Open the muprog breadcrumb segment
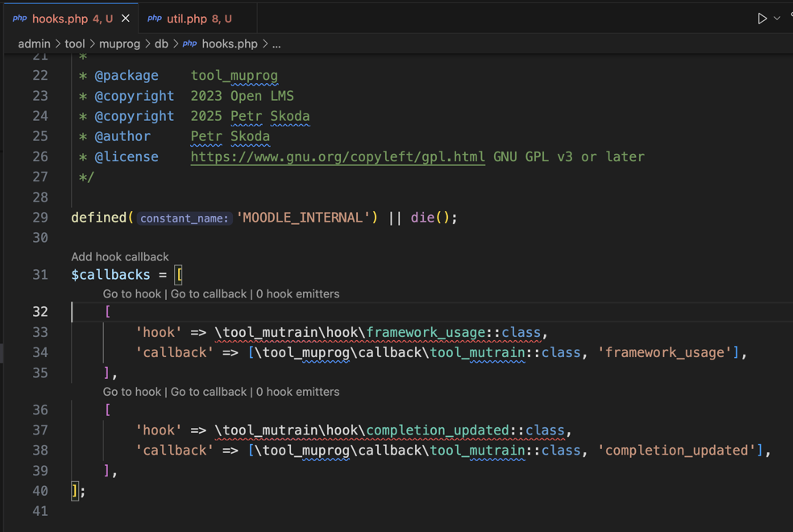Viewport: 793px width, 532px height. click(119, 44)
